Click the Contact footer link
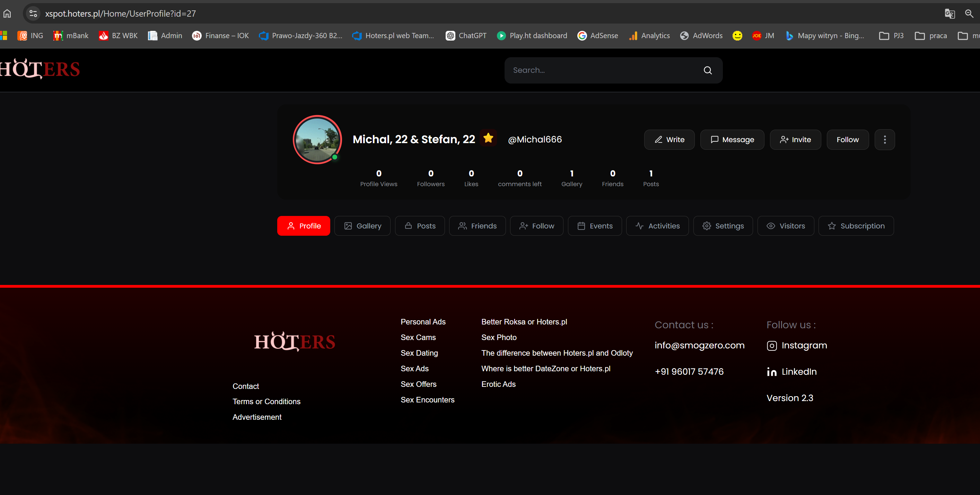980x495 pixels. [246, 386]
